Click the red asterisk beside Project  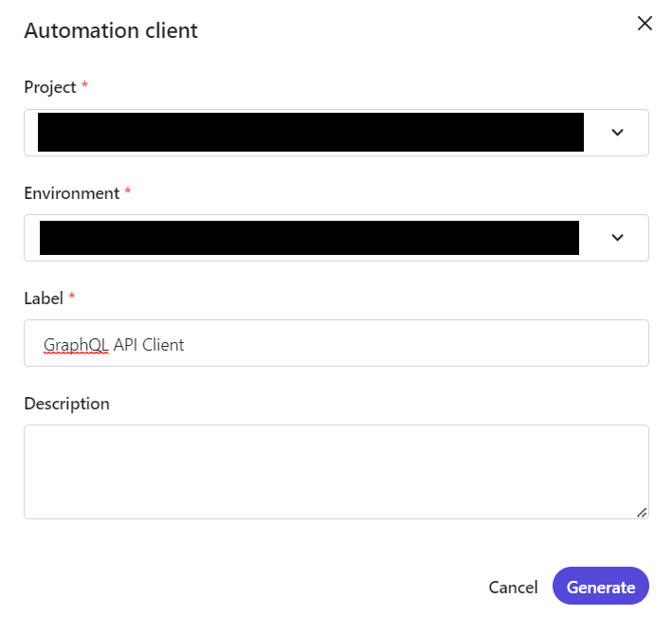click(85, 84)
